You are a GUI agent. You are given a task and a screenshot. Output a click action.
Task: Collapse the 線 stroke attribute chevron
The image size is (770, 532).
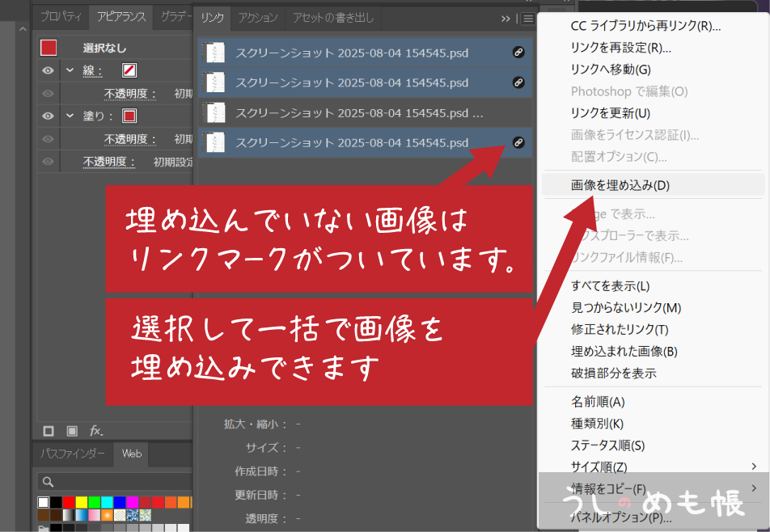click(x=70, y=70)
